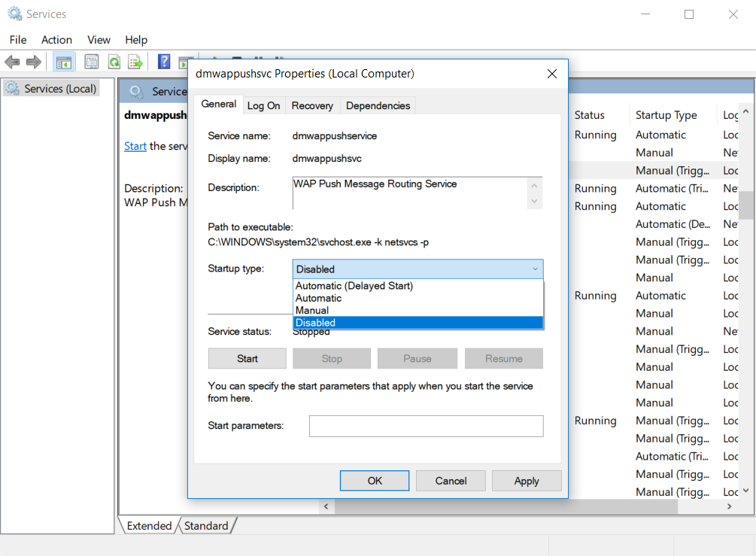Click the Refresh toolbar icon
756x556 pixels.
click(x=114, y=62)
